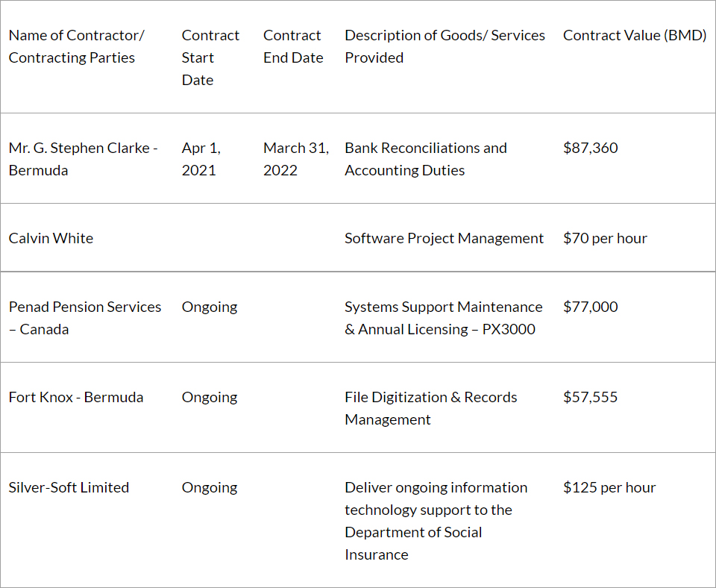Click the $87,360 contract value
Viewport: 716px width, 588px height.
(591, 148)
